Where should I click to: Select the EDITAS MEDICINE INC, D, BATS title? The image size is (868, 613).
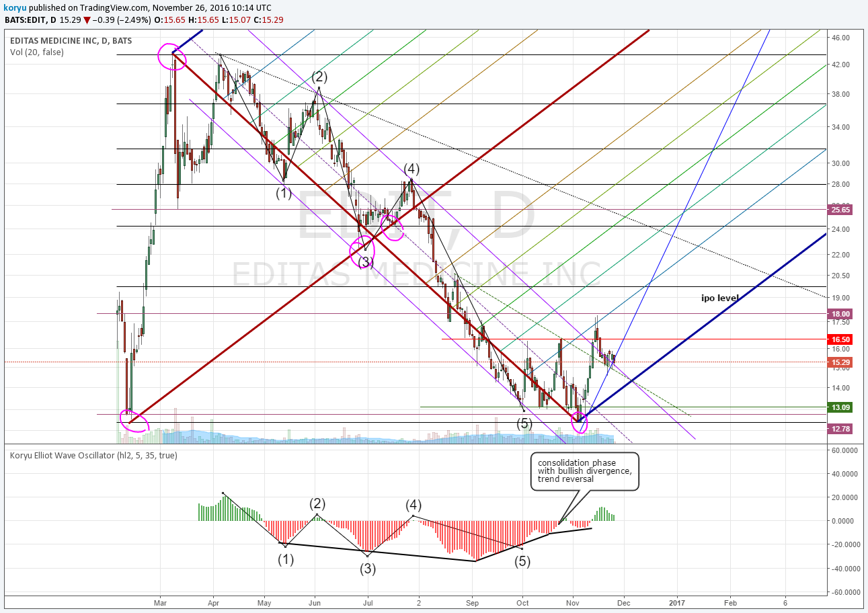click(71, 40)
